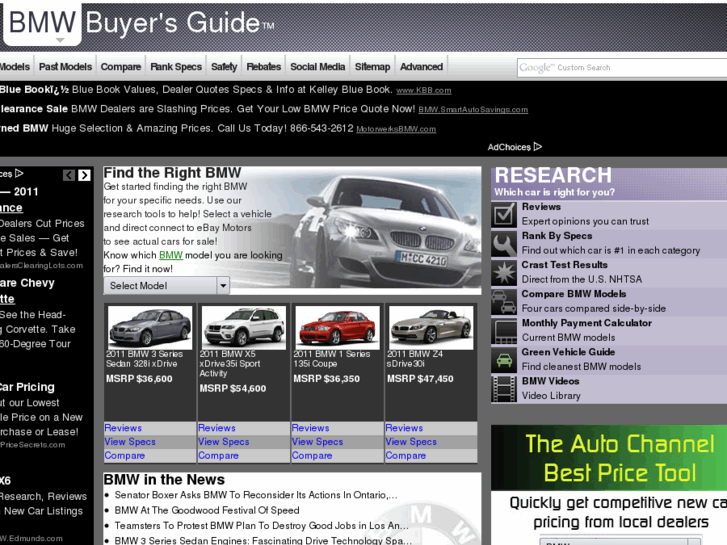Click the ad next arrow icon
The width and height of the screenshot is (727, 545).
84,175
